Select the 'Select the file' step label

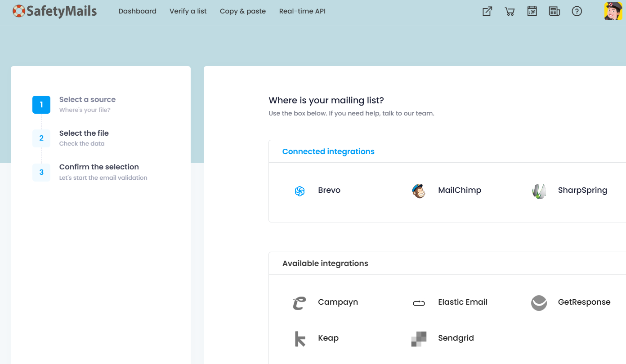[x=84, y=133]
